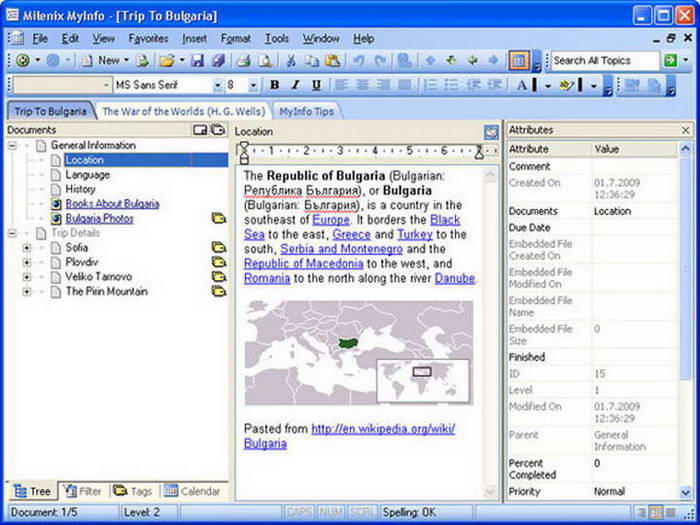
Task: Open Books About Bulgaria document link
Action: point(112,204)
